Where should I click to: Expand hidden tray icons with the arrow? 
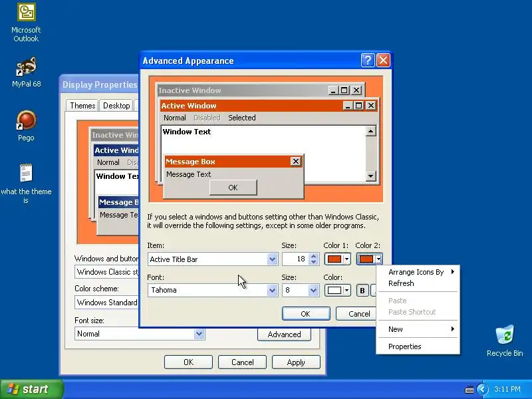482,389
